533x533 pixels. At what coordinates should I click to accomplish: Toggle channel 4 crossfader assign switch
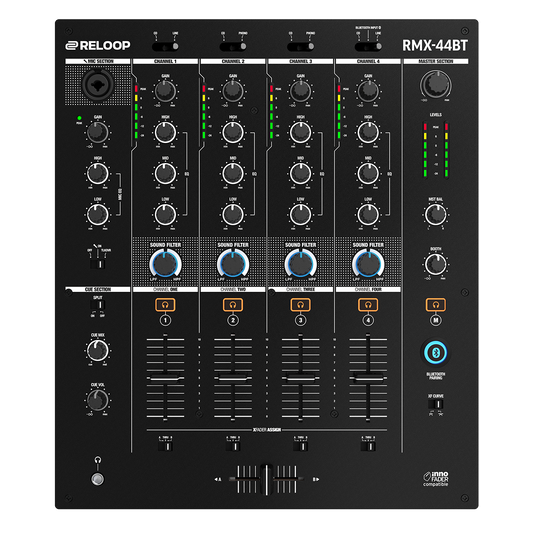click(x=368, y=446)
